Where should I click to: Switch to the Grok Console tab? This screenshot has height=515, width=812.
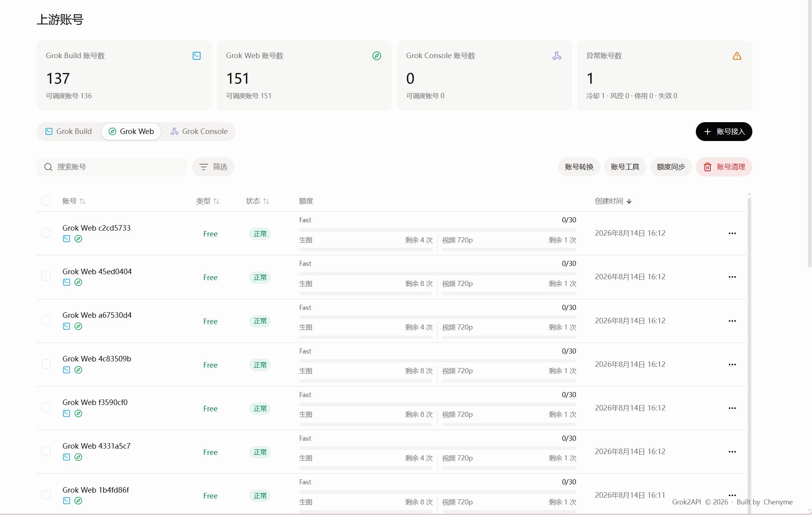[199, 132]
